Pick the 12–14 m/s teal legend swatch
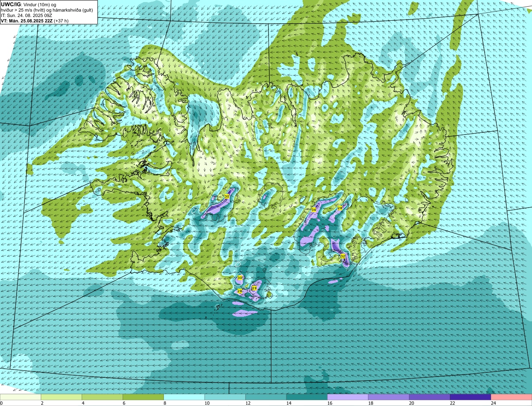Image resolution: width=532 pixels, height=406 pixels. pos(266,397)
